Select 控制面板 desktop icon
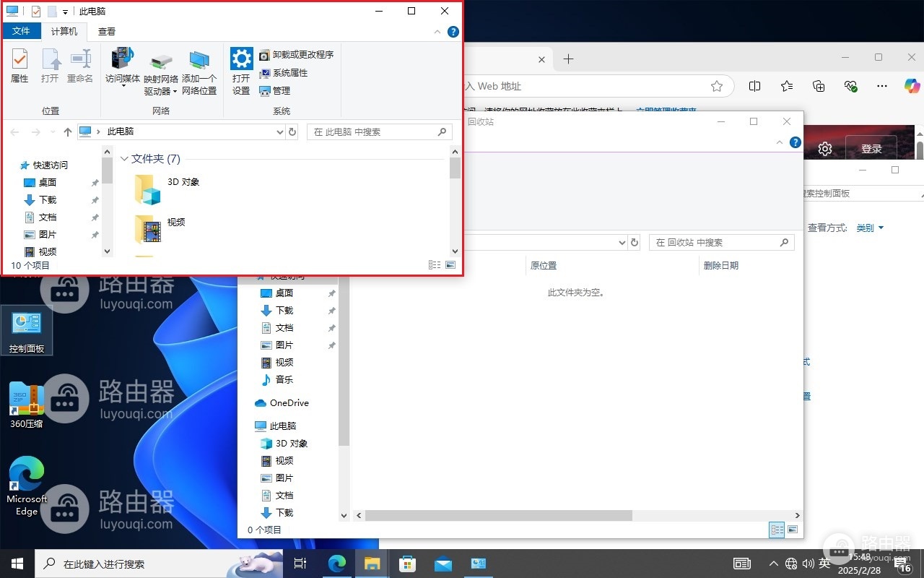 27,332
